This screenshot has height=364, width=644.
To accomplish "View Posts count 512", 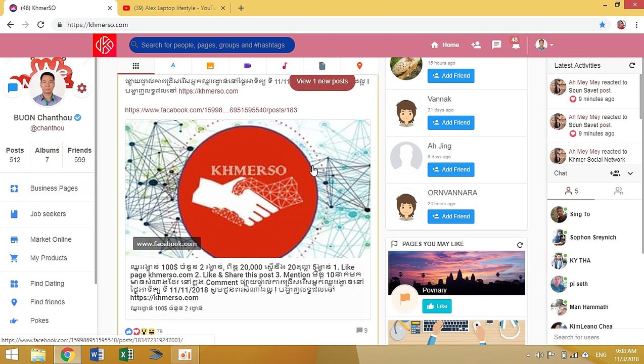I will coord(15,155).
